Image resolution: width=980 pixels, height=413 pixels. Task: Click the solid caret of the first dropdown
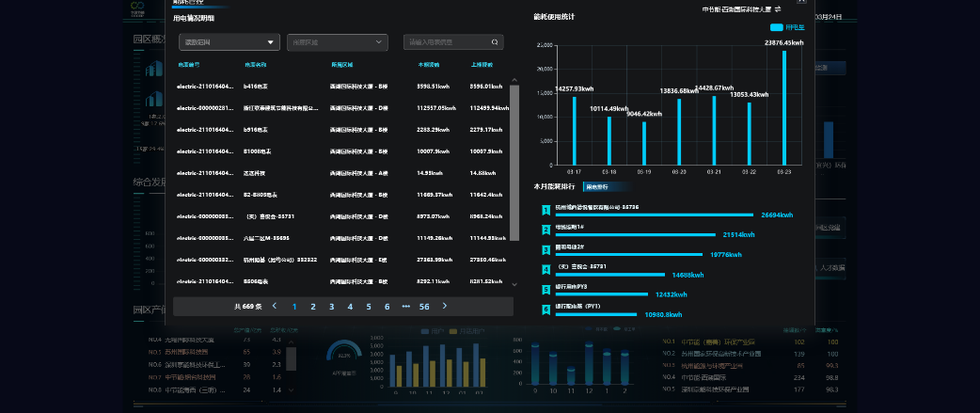pyautogui.click(x=270, y=42)
